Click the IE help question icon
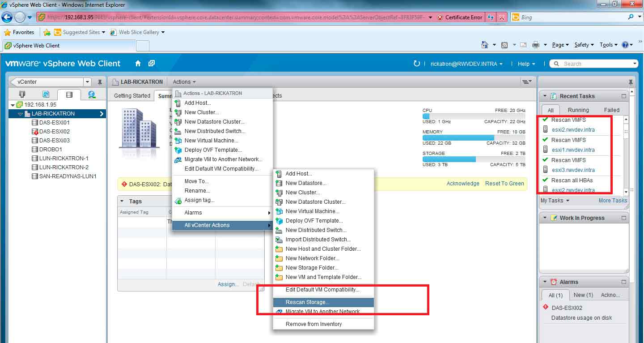644x343 pixels. click(625, 45)
